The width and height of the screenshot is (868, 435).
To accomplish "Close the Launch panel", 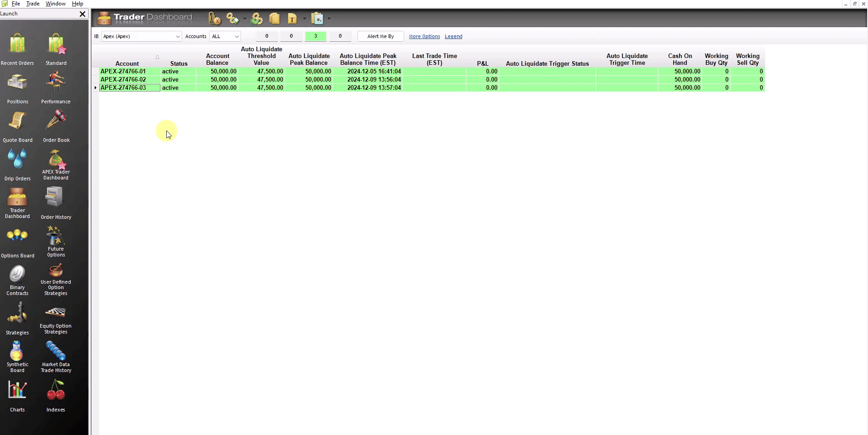I will click(x=82, y=14).
